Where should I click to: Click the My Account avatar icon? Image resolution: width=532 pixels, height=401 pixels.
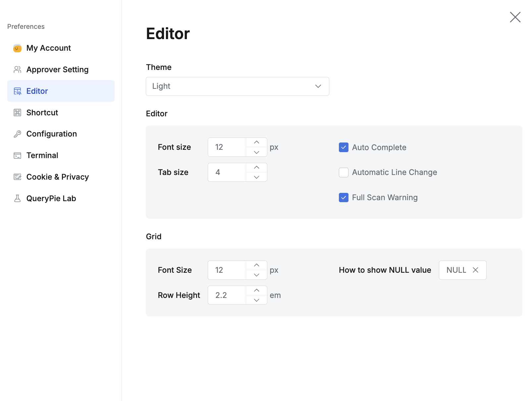click(x=17, y=48)
